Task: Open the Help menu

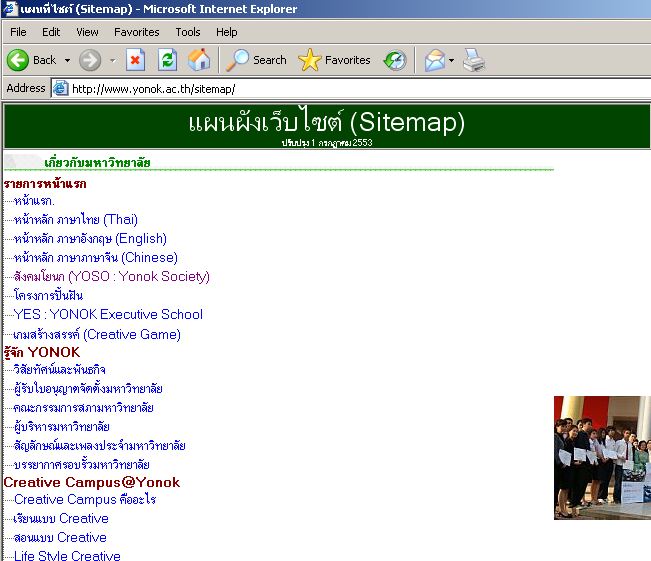Action: (226, 32)
